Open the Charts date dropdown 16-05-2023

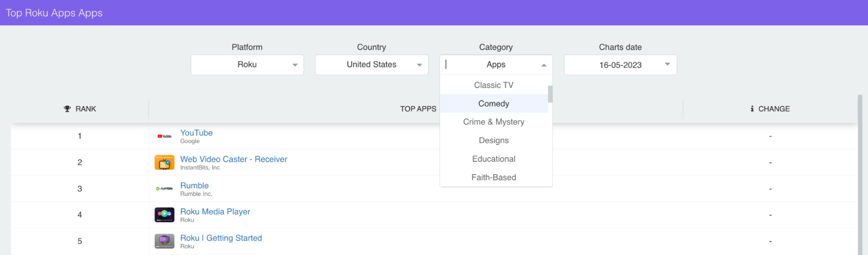click(x=620, y=65)
